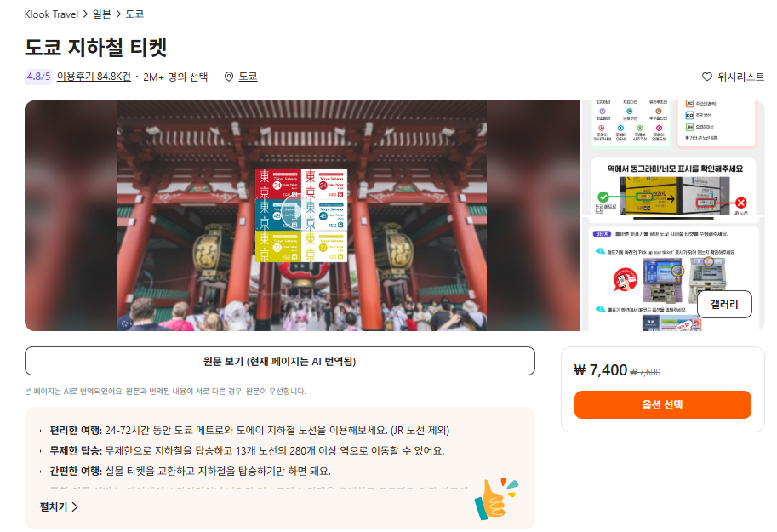Image resolution: width=777 pixels, height=532 pixels.
Task: Click the wishlist heart icon
Action: 707,77
